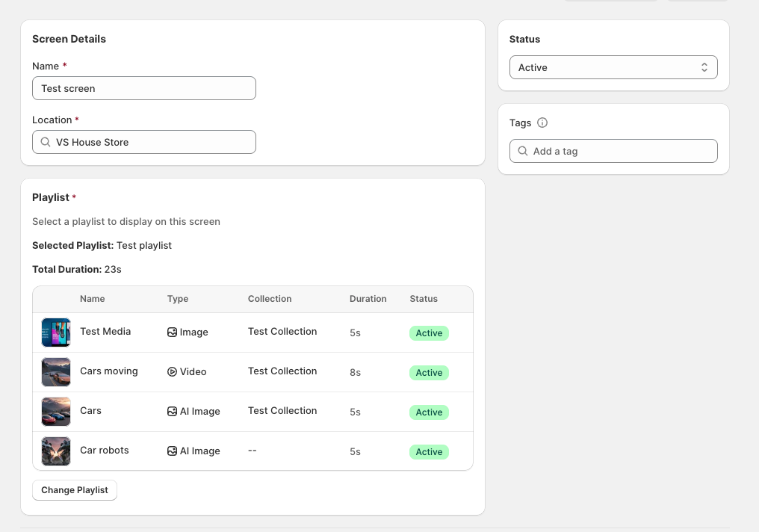Click the Selected Playlist Test playlist text
The height and width of the screenshot is (532, 759).
click(102, 245)
